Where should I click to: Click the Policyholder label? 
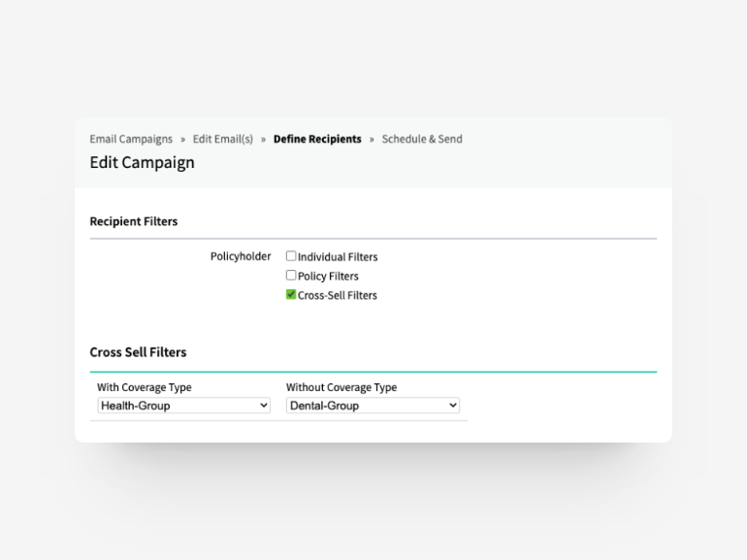pos(241,256)
